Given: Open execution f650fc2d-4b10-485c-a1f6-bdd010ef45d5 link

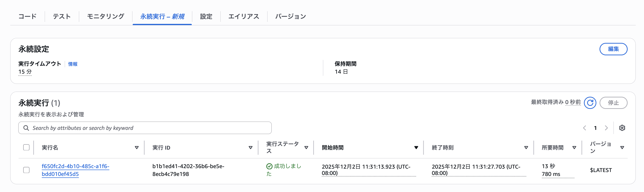Looking at the screenshot, I should pyautogui.click(x=75, y=170).
